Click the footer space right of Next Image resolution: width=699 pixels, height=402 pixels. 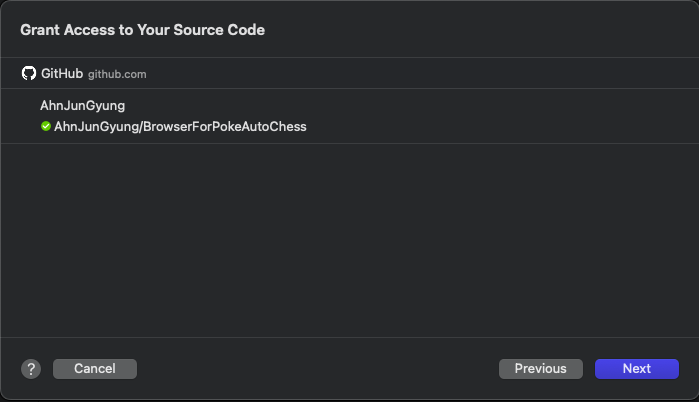(689, 369)
